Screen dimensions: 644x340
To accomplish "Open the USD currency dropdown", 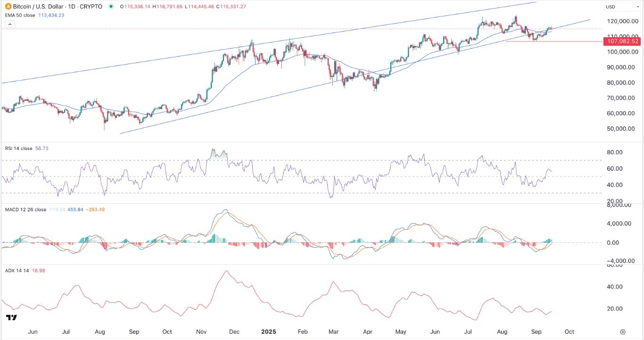I will [622, 7].
